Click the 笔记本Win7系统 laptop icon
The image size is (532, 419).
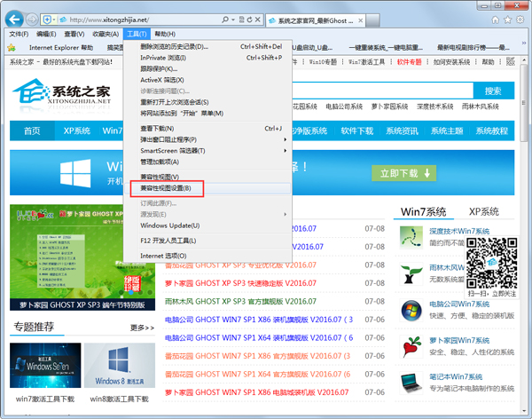[411, 383]
